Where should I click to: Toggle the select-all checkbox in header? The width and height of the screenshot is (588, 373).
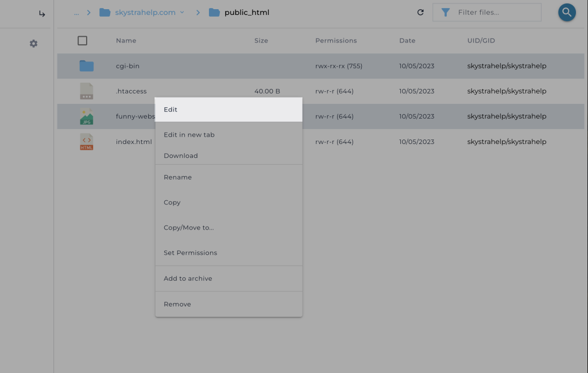coord(83,41)
